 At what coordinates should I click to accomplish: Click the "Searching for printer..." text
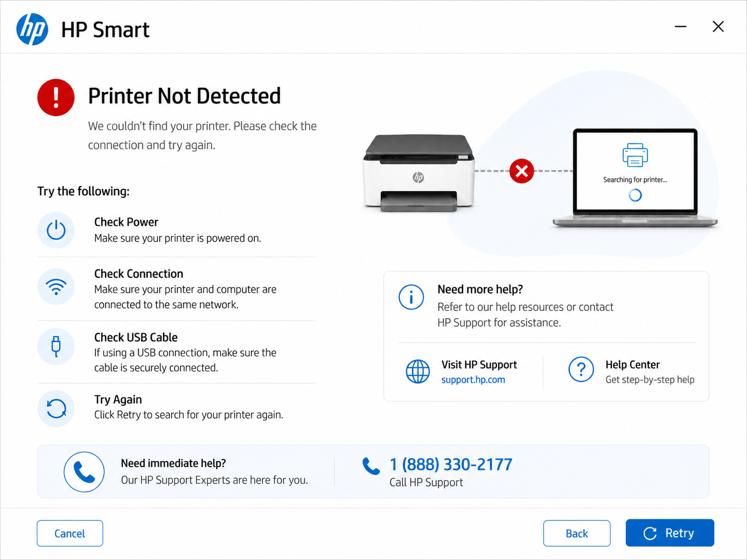pyautogui.click(x=635, y=180)
